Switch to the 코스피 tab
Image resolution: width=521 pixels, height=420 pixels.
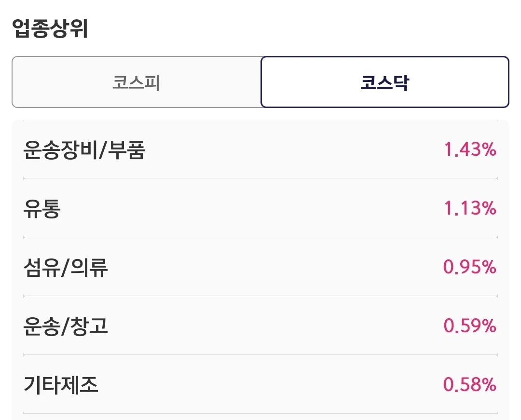pyautogui.click(x=136, y=82)
